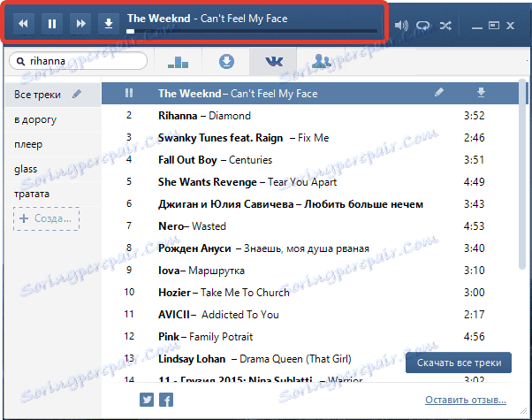Play Nero – Wasted

click(310, 226)
